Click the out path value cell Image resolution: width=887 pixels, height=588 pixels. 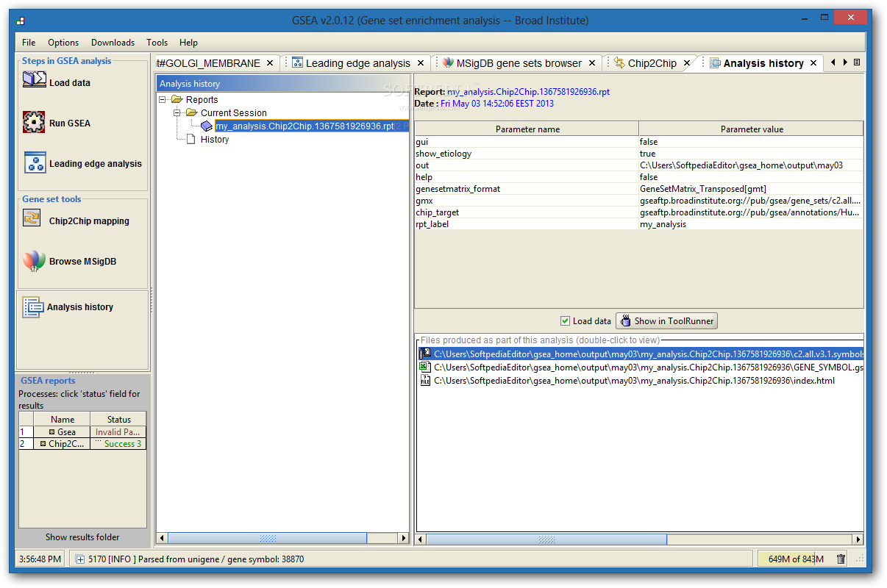[751, 165]
